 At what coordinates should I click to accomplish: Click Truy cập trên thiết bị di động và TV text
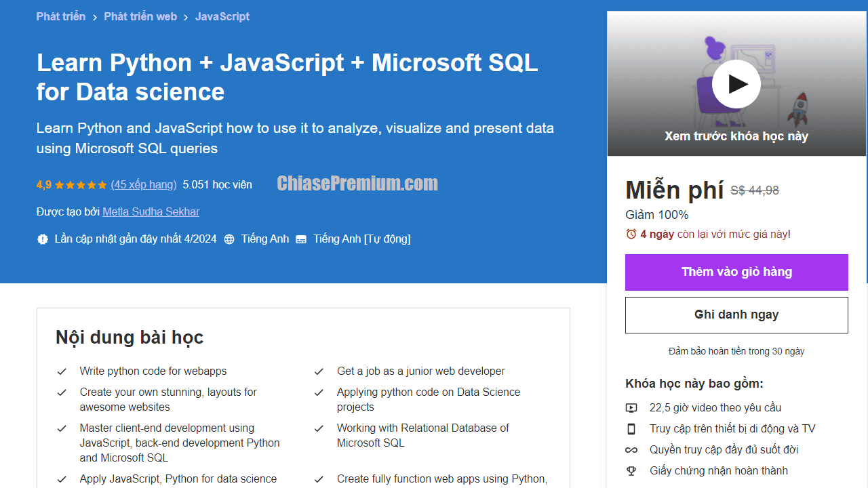(732, 429)
